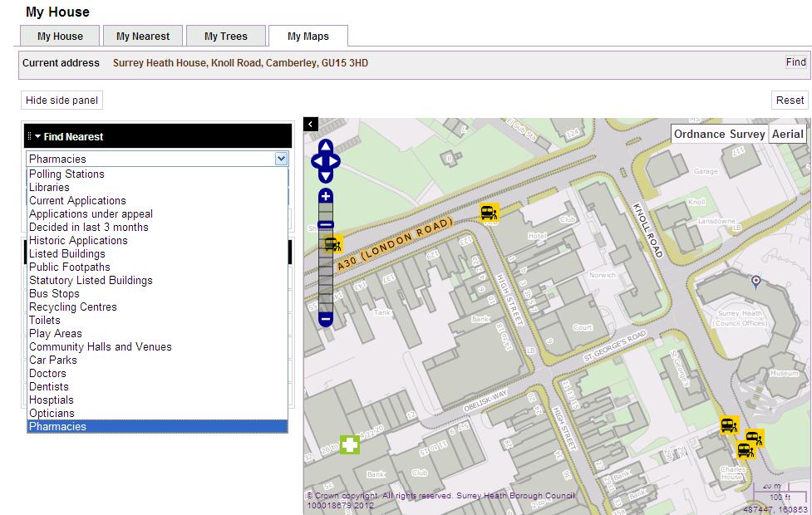
Task: Choose Hosptials option in the list
Action: 157,400
